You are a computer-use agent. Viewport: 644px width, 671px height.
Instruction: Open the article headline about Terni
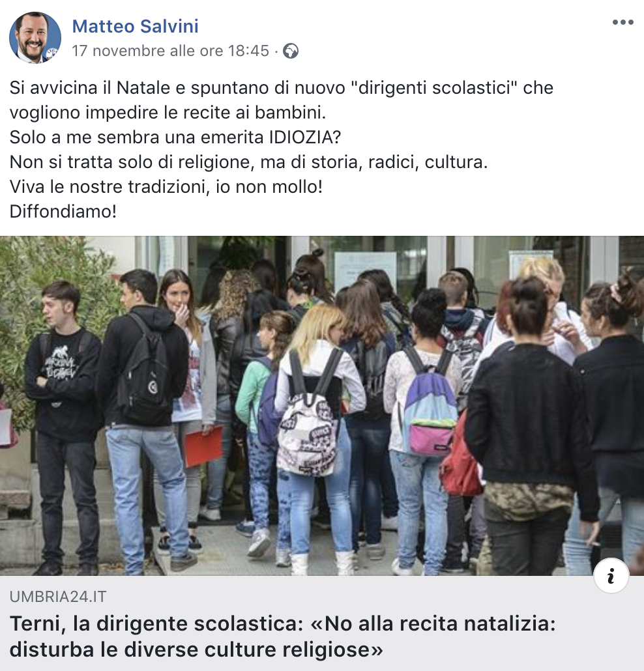tap(283, 636)
